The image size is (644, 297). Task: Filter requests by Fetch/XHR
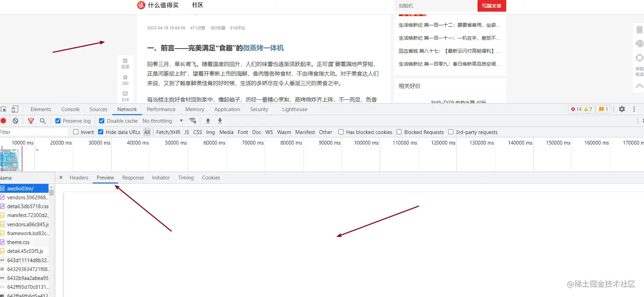[168, 132]
